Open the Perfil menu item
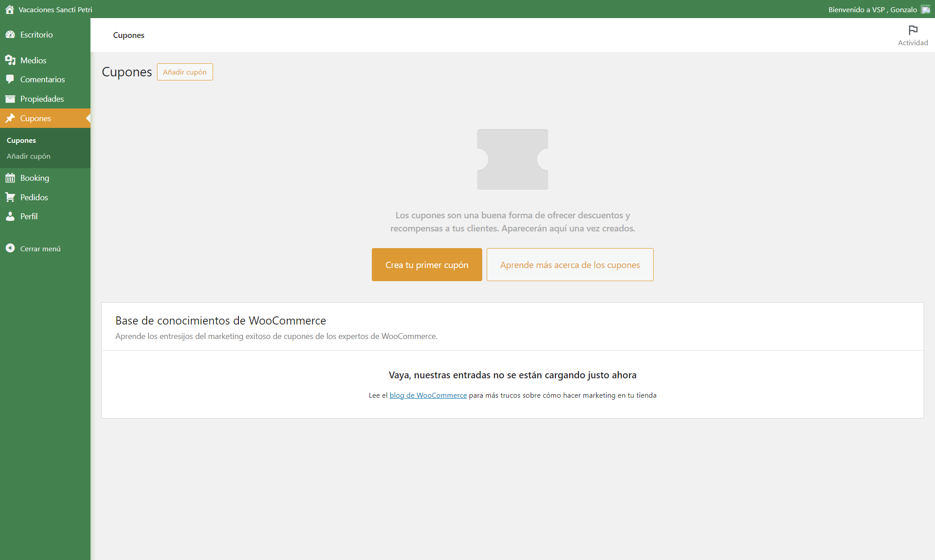The image size is (935, 560). pyautogui.click(x=45, y=216)
